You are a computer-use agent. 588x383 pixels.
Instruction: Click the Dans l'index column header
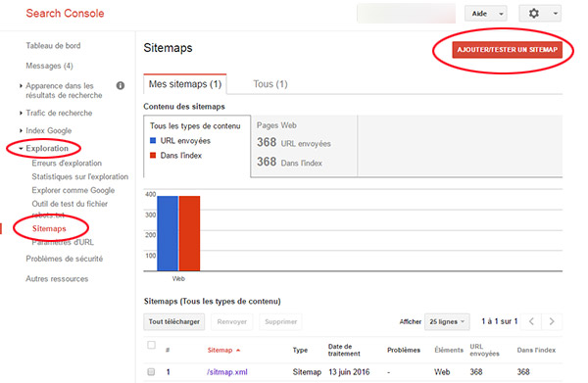536,350
